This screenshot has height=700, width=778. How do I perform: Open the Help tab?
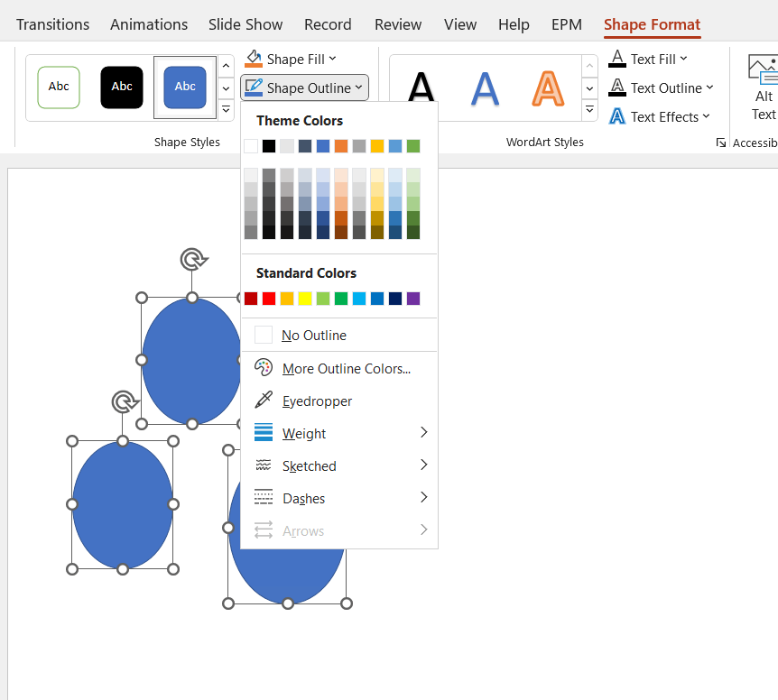coord(514,24)
